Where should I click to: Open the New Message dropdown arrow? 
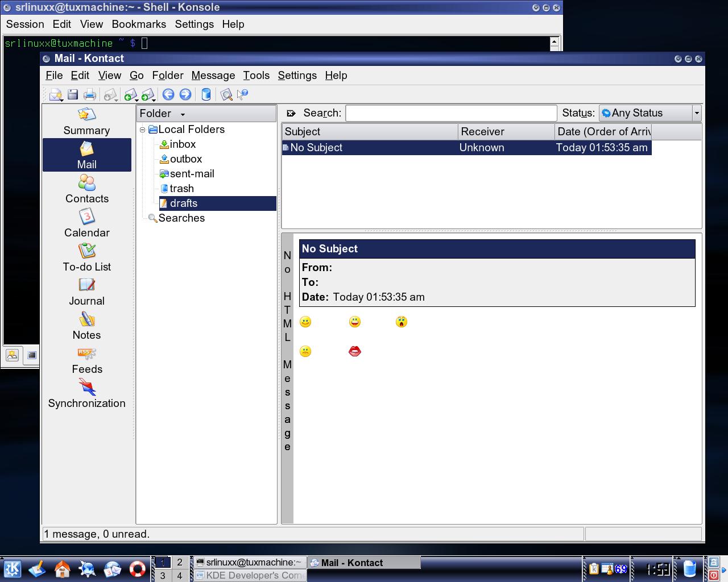click(61, 100)
